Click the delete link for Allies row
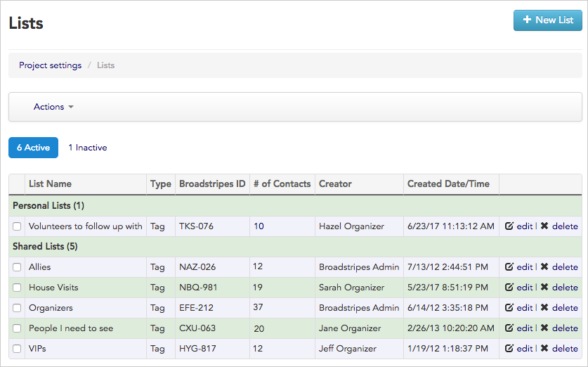The image size is (588, 367). [x=565, y=267]
